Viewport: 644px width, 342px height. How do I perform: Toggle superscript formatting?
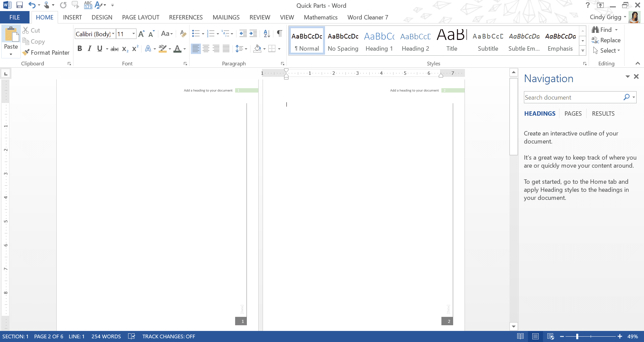135,49
